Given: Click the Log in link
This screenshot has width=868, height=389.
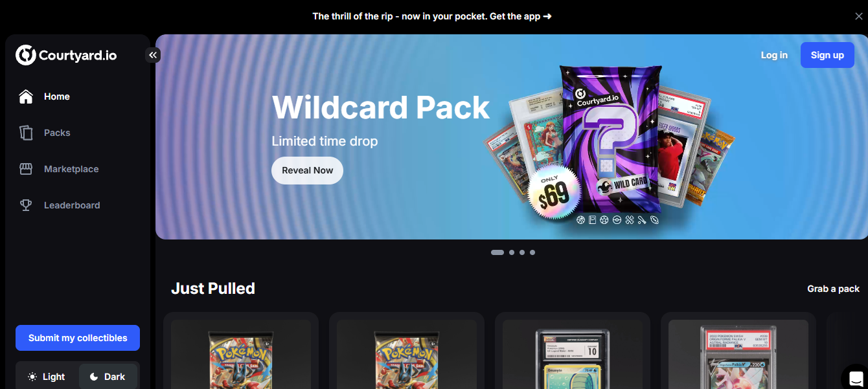Looking at the screenshot, I should pos(774,55).
